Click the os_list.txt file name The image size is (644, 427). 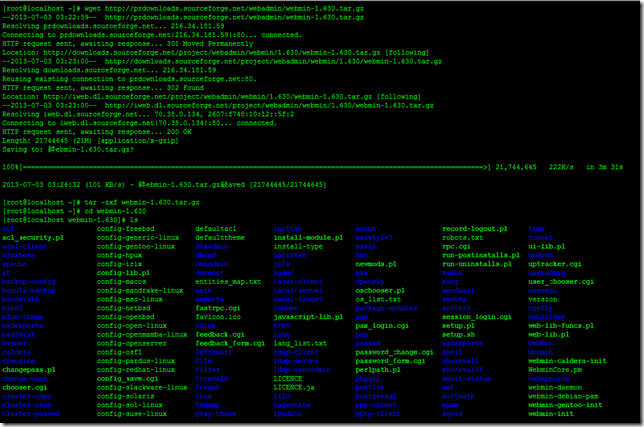[x=378, y=299]
